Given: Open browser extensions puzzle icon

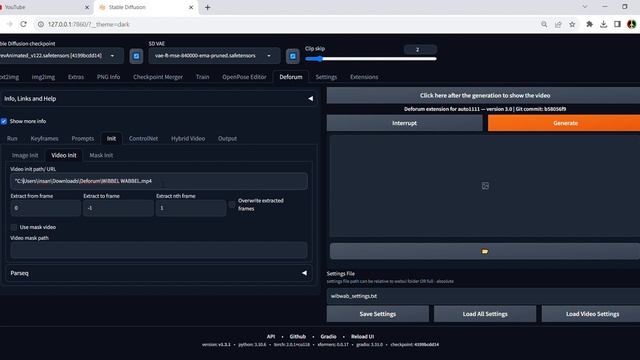Looking at the screenshot, I should coord(589,24).
